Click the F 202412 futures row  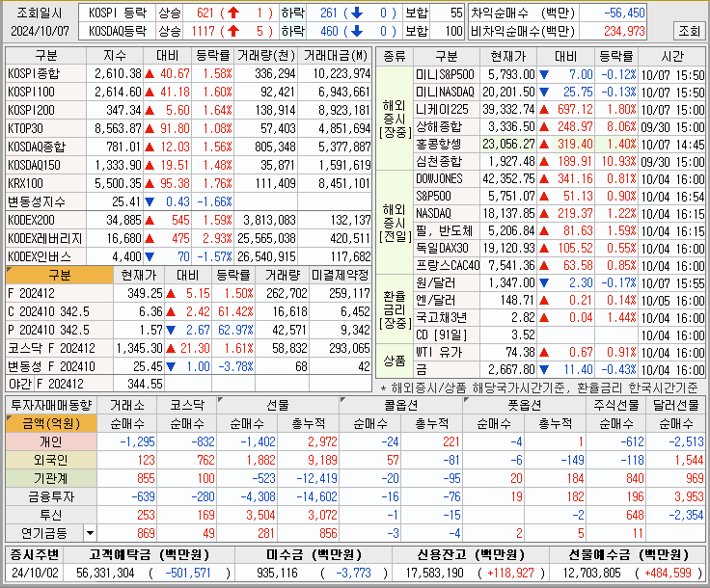coord(189,294)
